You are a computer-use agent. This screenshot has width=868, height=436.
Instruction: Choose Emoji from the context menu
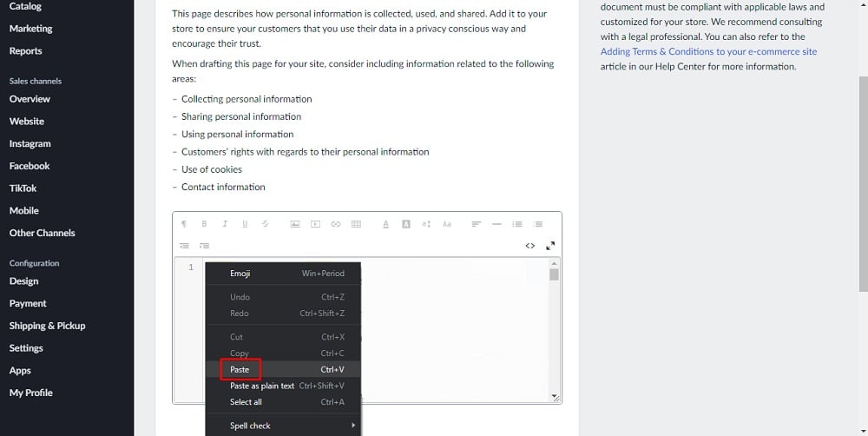point(283,273)
